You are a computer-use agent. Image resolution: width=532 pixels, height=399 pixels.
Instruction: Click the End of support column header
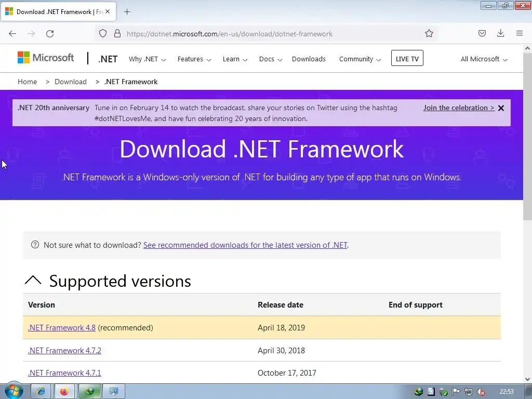(x=415, y=304)
